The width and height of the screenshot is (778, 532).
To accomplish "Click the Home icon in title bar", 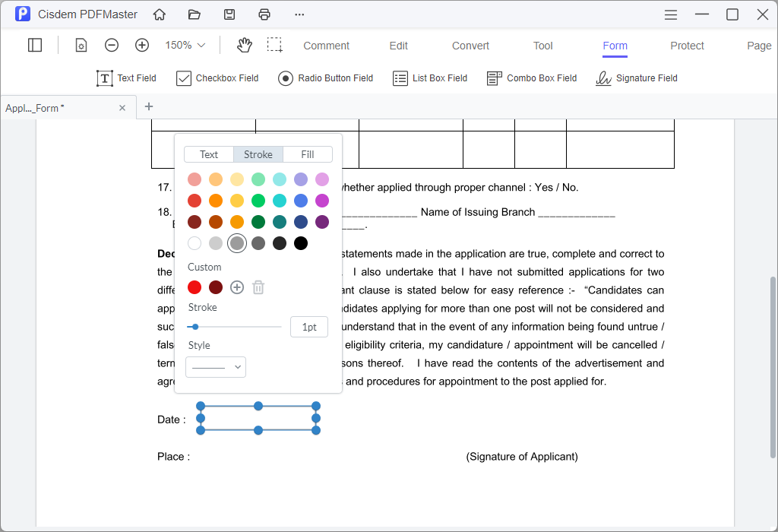I will tap(160, 14).
